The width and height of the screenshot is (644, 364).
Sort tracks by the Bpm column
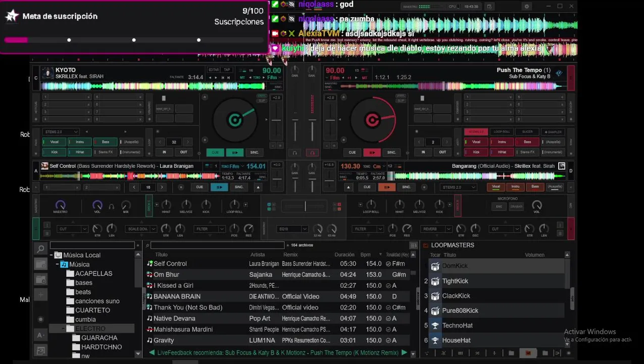366,255
